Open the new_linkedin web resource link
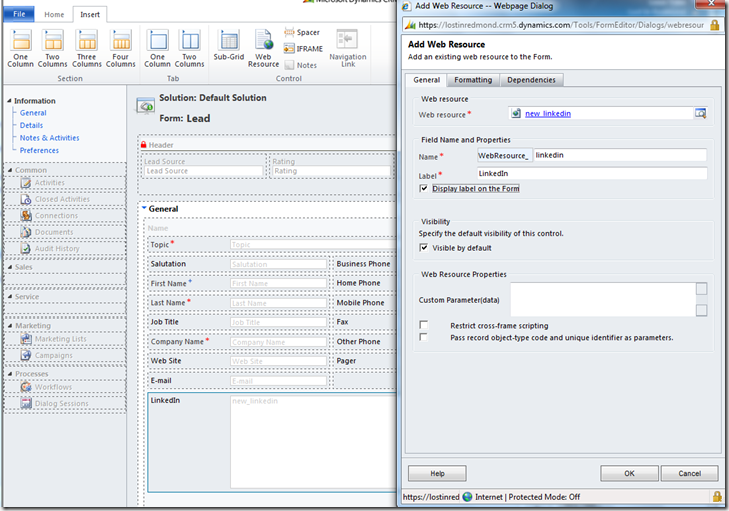 tap(548, 113)
